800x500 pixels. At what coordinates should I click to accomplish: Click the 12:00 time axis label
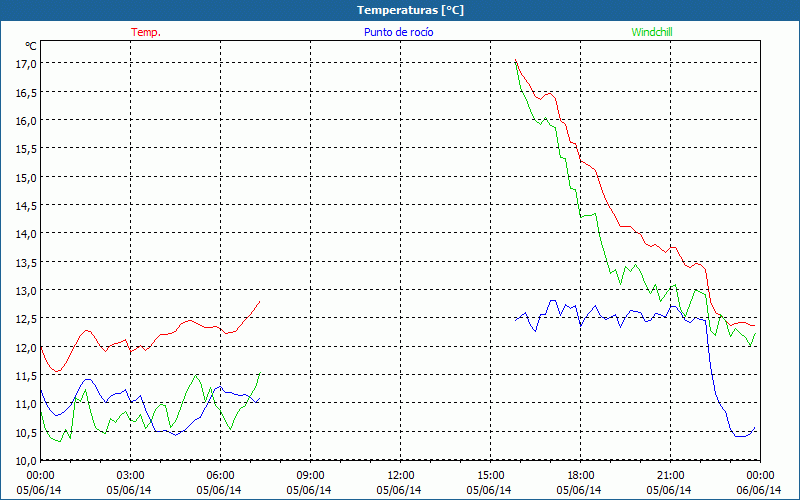click(400, 475)
